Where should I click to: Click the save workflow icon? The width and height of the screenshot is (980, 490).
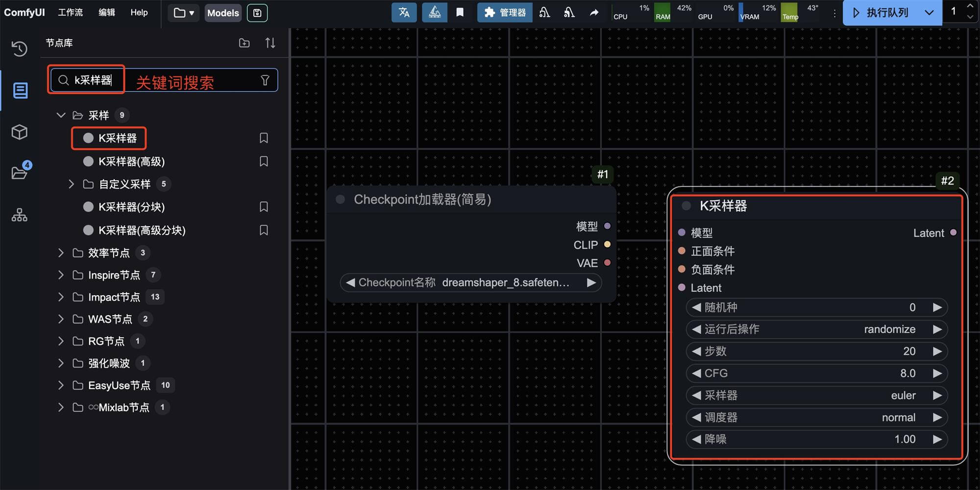257,13
